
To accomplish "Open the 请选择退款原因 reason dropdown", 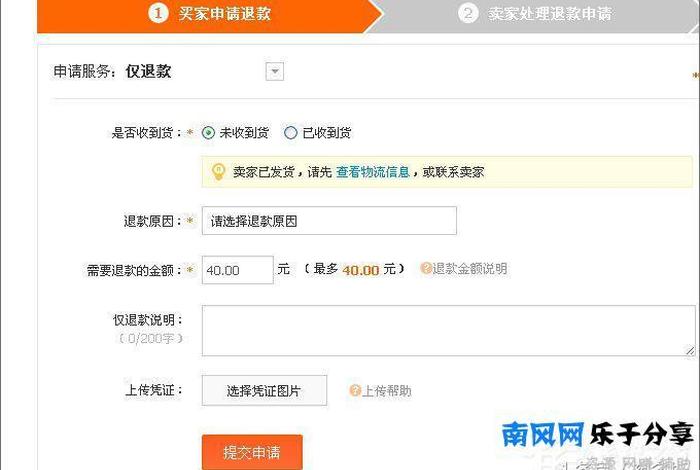I will (x=329, y=220).
